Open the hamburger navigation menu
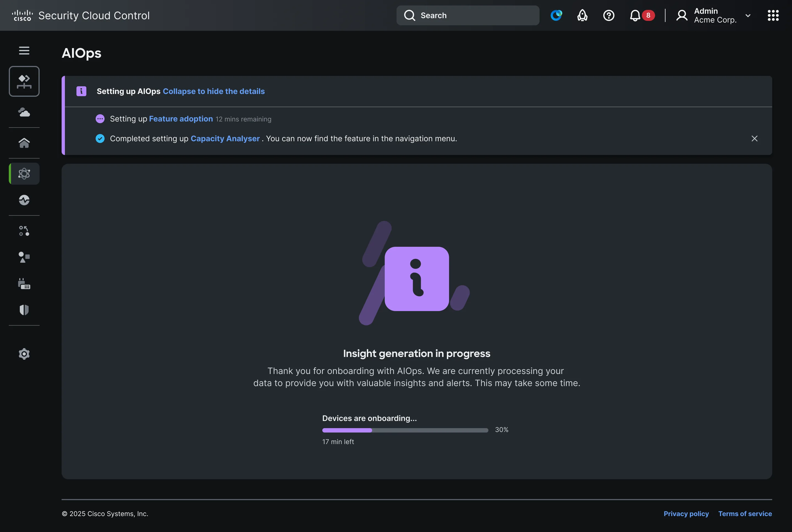This screenshot has height=532, width=792. point(24,51)
